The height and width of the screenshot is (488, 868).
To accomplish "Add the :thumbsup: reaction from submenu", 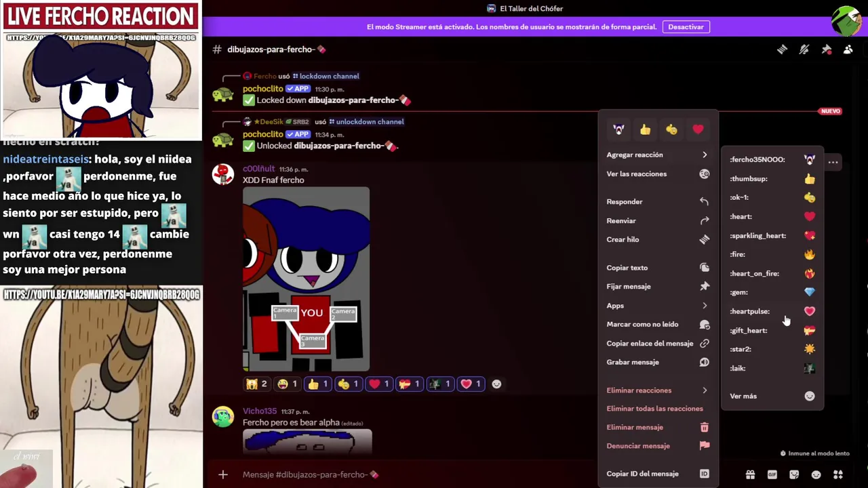I will (772, 178).
